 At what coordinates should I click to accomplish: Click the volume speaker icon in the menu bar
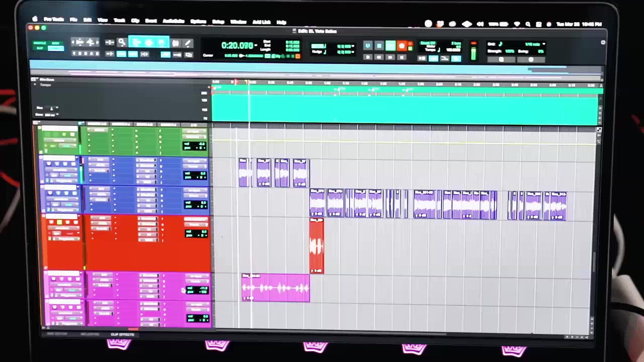pyautogui.click(x=480, y=24)
